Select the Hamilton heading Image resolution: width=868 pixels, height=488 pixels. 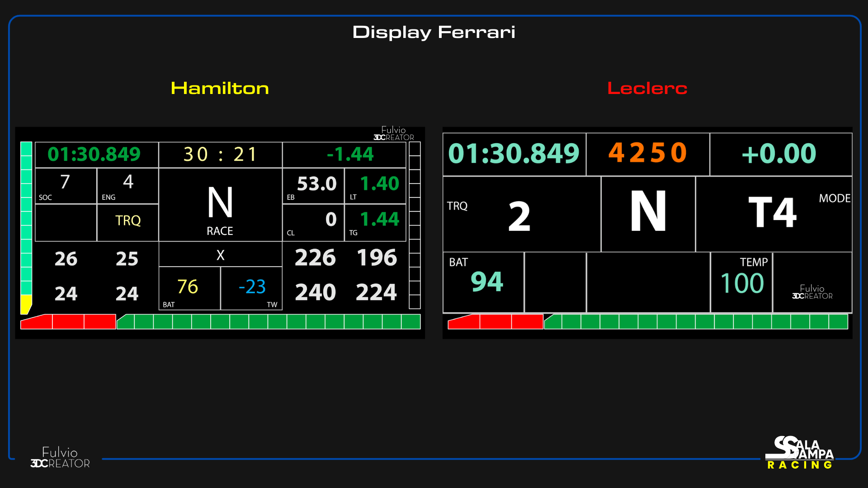pos(220,88)
